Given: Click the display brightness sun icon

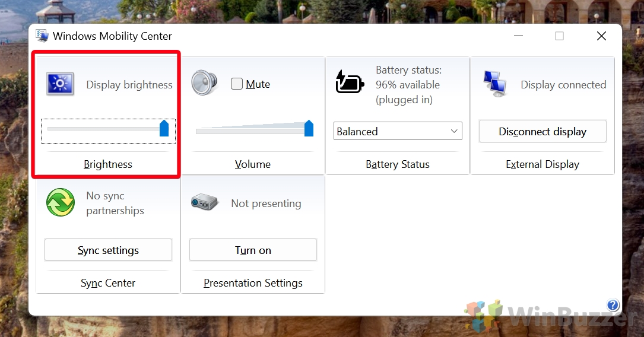Looking at the screenshot, I should [x=61, y=84].
